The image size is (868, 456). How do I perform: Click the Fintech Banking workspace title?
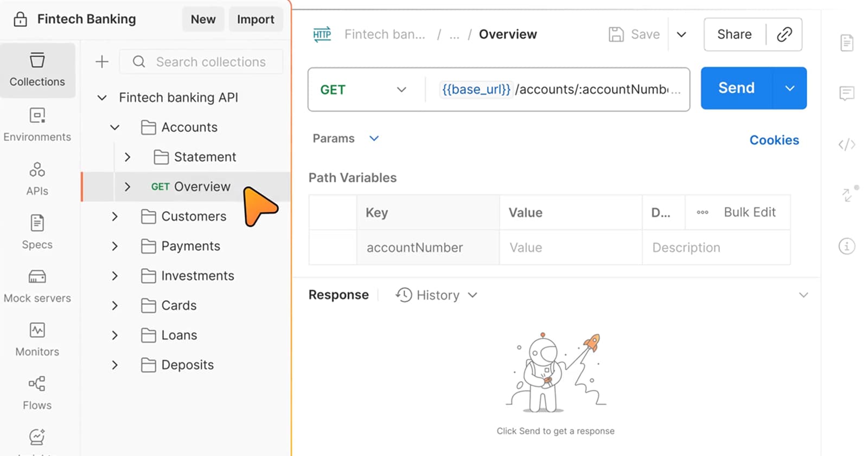coord(87,20)
